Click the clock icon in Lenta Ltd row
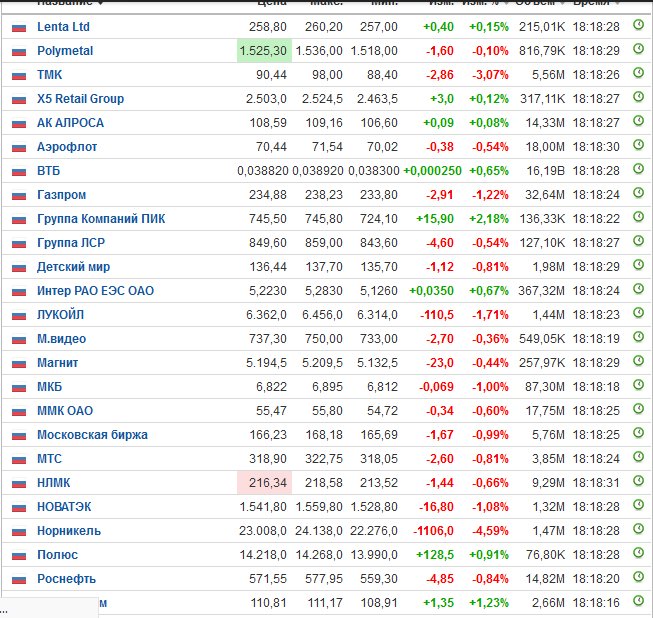Image resolution: width=653 pixels, height=618 pixels. [638, 25]
